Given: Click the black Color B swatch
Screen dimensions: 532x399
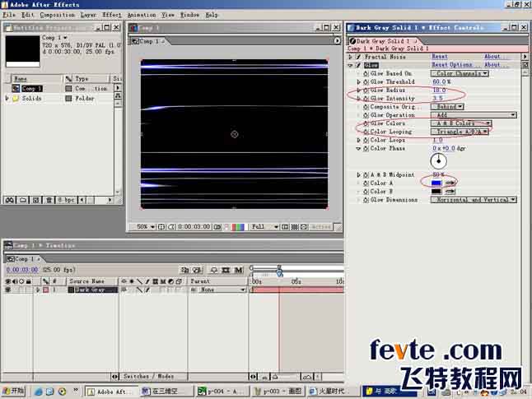Looking at the screenshot, I should (x=436, y=191).
